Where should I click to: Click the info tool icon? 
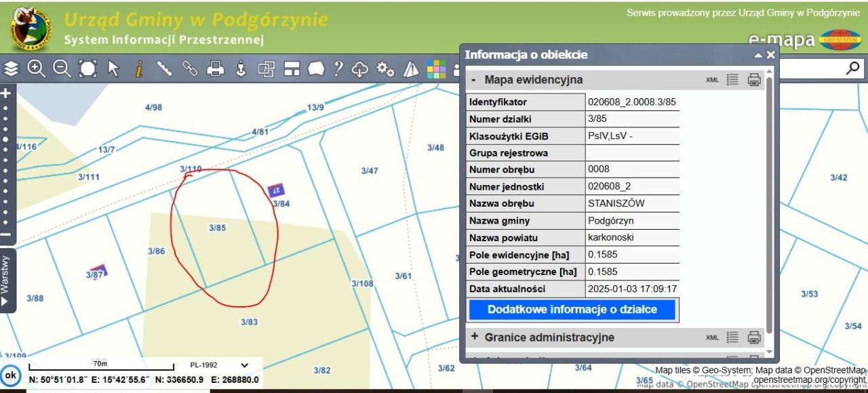coord(139,68)
